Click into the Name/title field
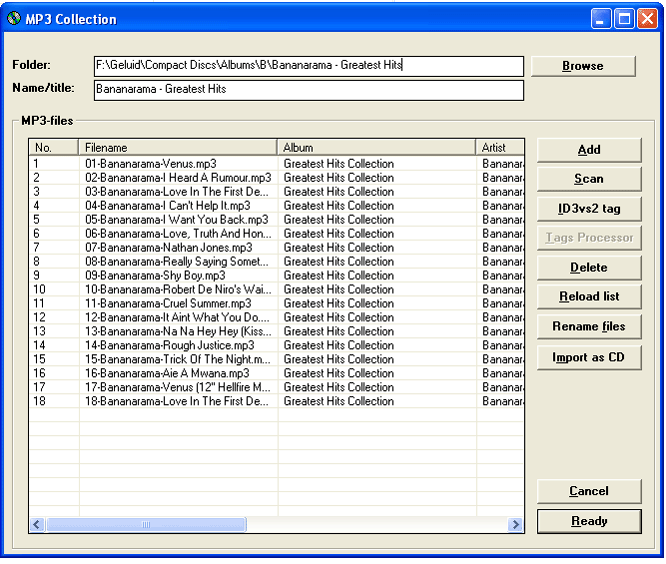666x564 pixels. (309, 90)
